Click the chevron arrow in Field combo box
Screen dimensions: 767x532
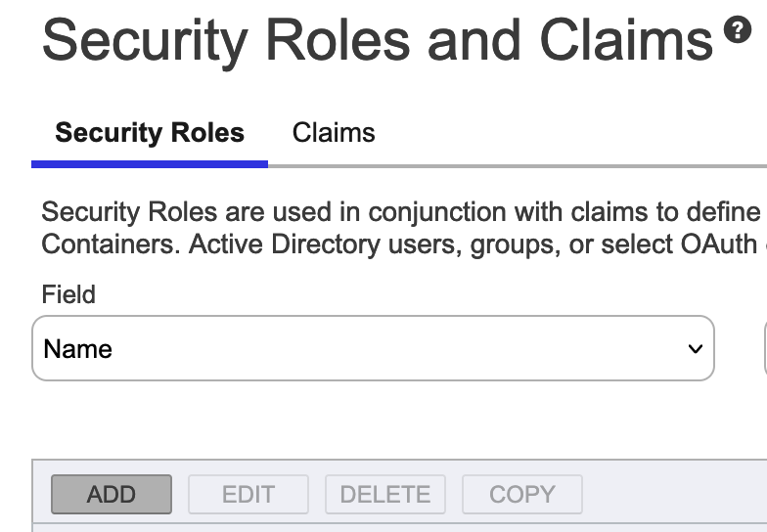click(696, 349)
